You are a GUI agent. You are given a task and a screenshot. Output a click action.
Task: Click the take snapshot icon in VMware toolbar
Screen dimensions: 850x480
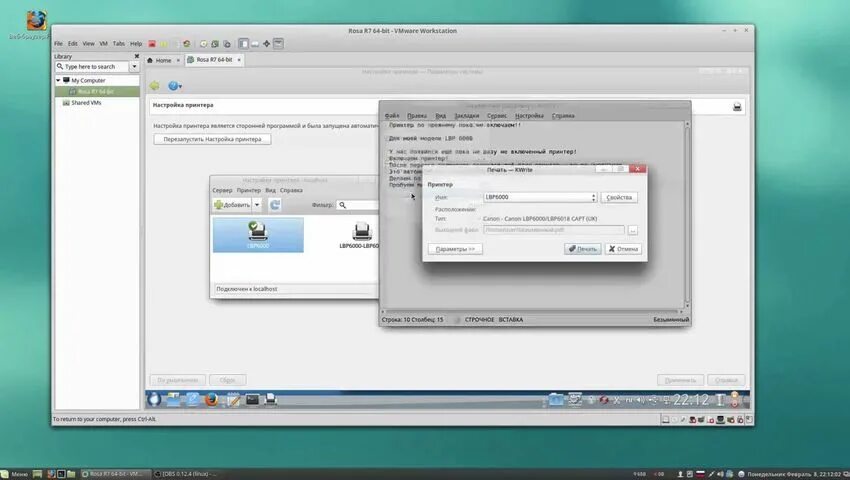tap(203, 44)
